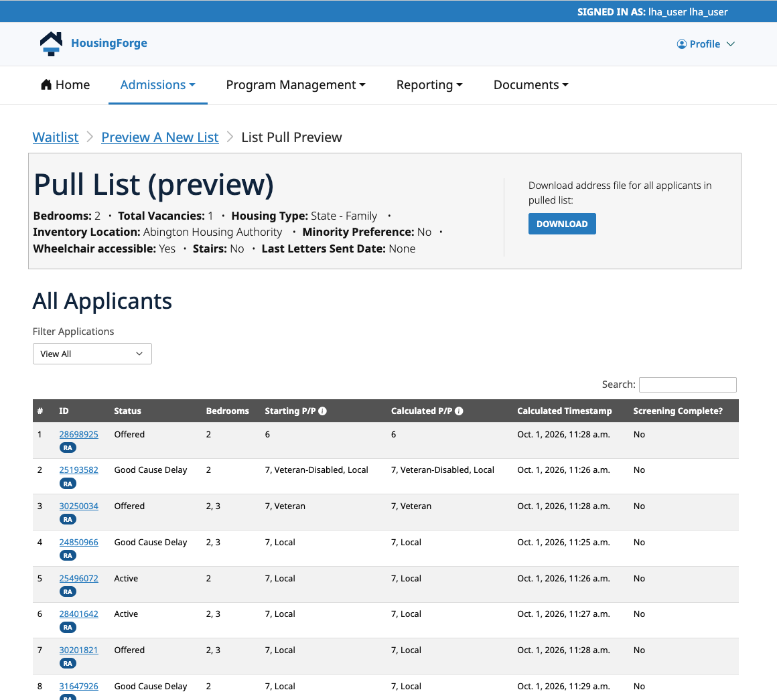Open applicant ID 25193582
This screenshot has height=700, width=777.
[x=79, y=470]
